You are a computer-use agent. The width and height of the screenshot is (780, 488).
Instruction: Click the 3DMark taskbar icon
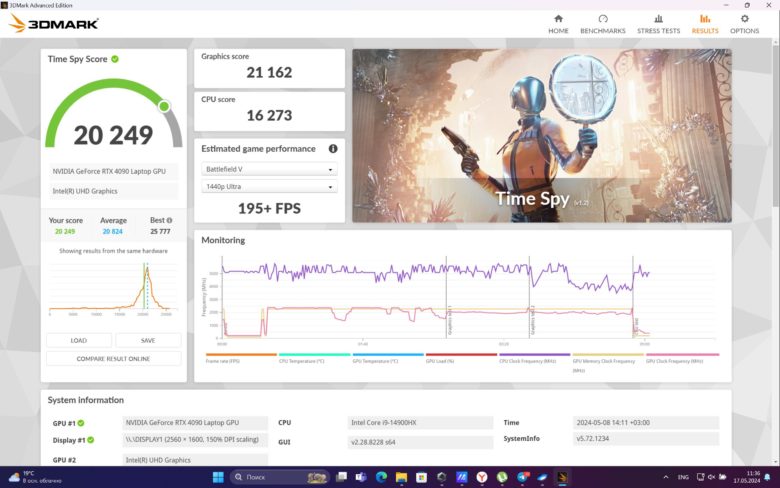(x=562, y=478)
